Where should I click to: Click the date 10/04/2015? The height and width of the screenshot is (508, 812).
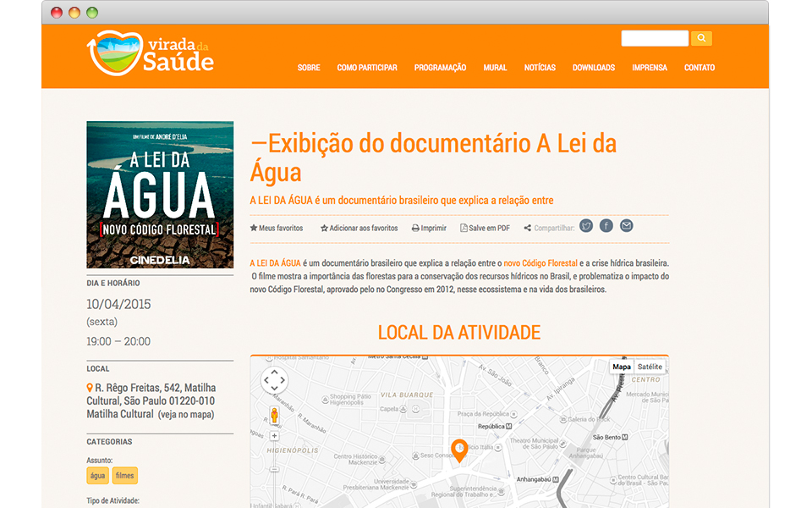coord(118,304)
